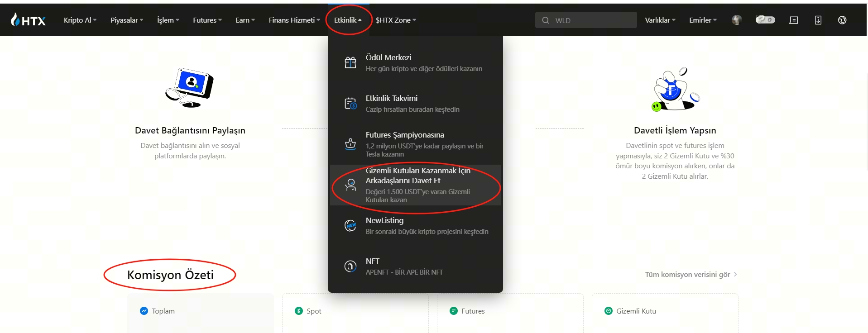
Task: Click the invite friends person icon
Action: coord(350,185)
